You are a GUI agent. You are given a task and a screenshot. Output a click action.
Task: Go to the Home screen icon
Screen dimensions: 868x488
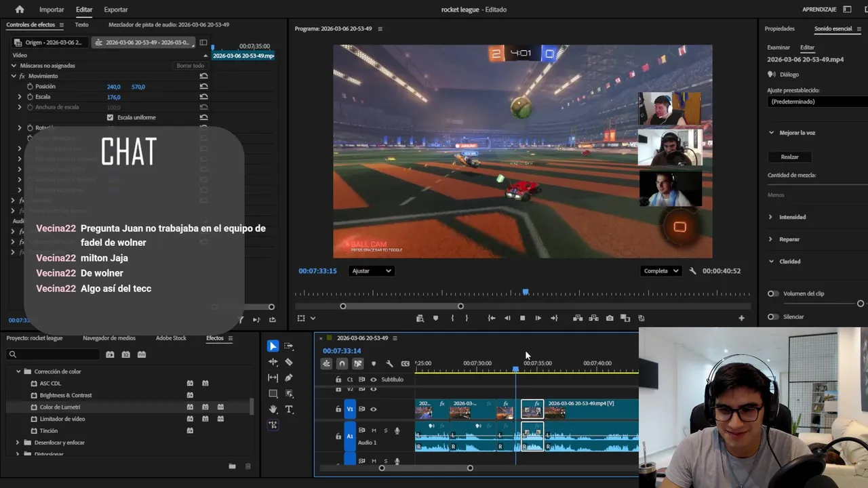(x=19, y=9)
